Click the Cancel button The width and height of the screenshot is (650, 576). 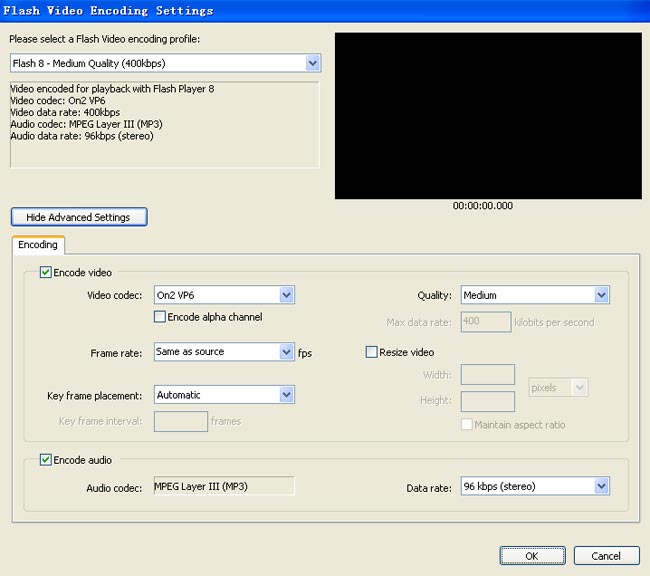606,556
